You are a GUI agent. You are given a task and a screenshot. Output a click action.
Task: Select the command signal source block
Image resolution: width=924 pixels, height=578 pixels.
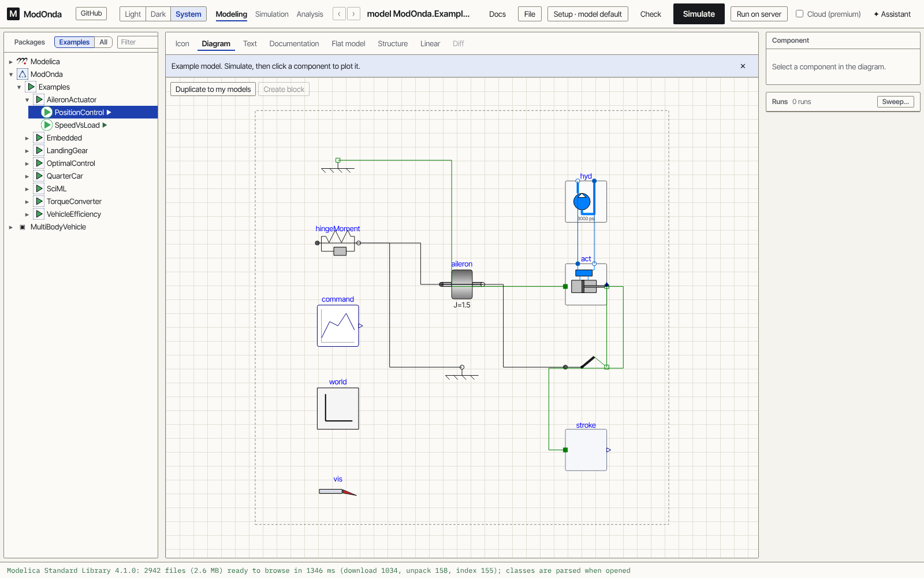click(338, 326)
